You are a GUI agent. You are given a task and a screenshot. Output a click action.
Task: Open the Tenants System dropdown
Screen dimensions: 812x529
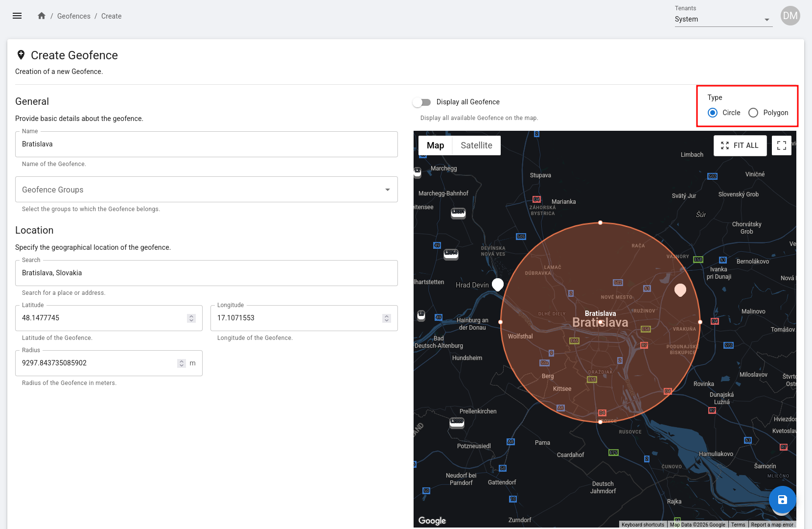pyautogui.click(x=723, y=20)
